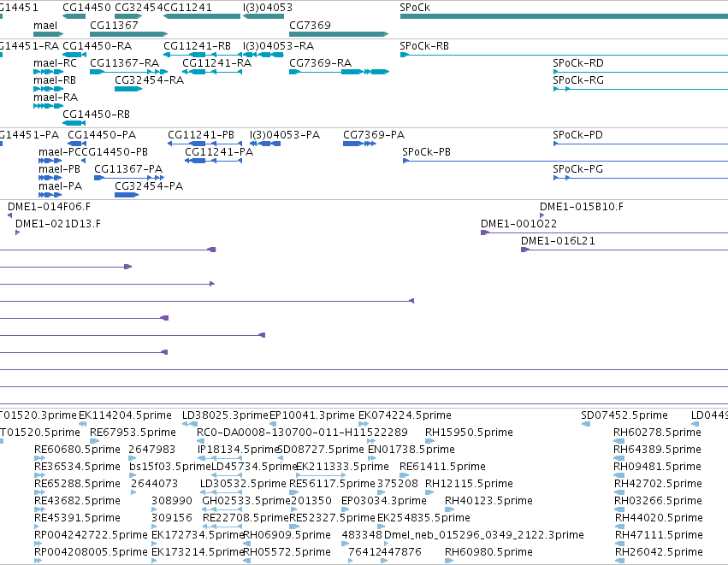Click EST SD07452.5prime

pos(624,415)
